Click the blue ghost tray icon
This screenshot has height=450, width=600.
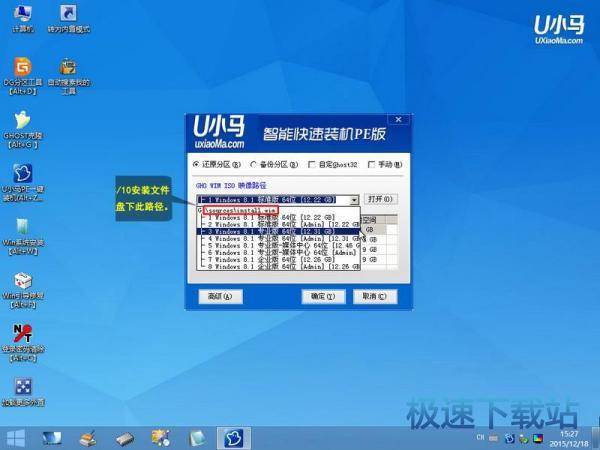(510, 439)
